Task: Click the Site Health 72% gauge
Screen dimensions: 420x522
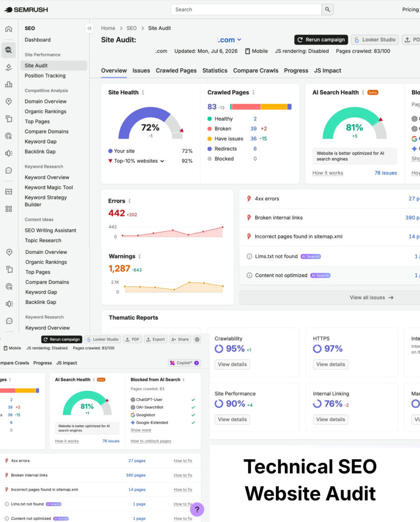Action: 150,123
